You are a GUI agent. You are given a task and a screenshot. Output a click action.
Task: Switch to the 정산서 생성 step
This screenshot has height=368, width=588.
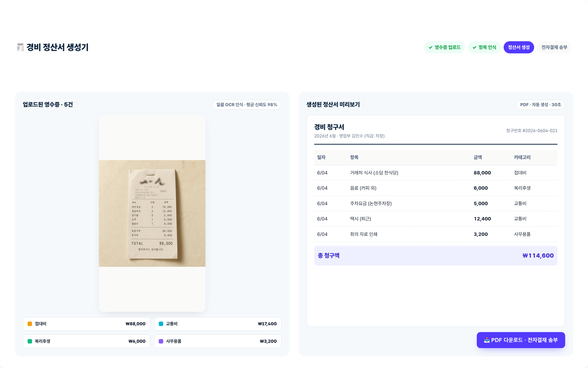(x=519, y=47)
